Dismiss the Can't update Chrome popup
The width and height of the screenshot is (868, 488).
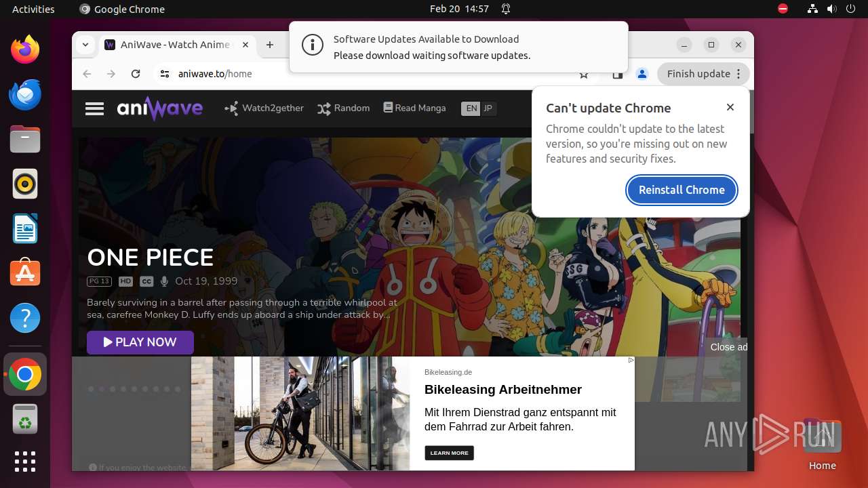[x=730, y=107]
